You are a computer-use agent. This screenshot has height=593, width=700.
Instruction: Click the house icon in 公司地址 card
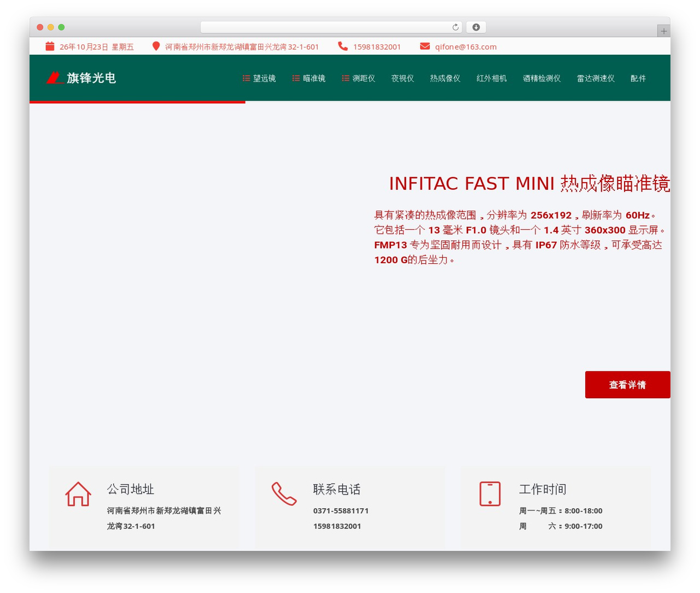pyautogui.click(x=78, y=494)
